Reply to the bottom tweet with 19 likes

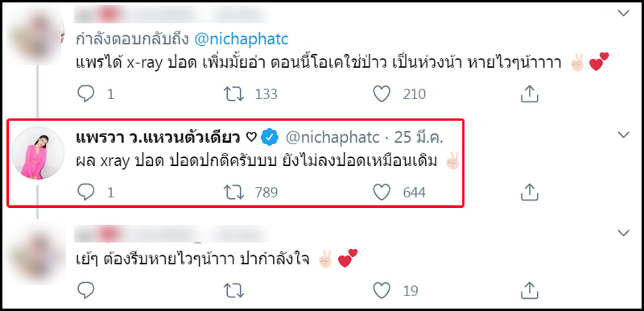[86, 291]
